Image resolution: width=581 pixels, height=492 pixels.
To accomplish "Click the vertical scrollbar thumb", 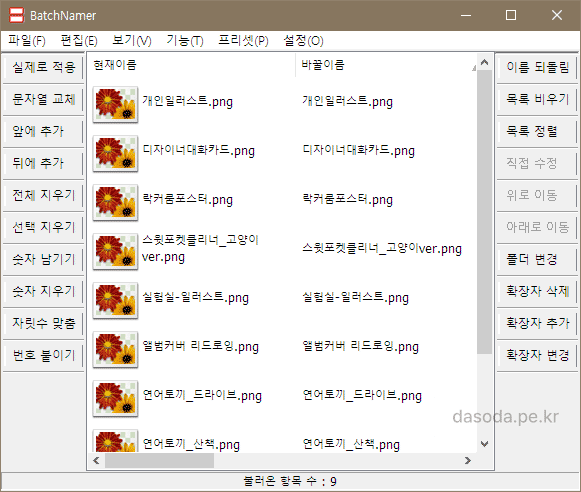I will pos(484,212).
